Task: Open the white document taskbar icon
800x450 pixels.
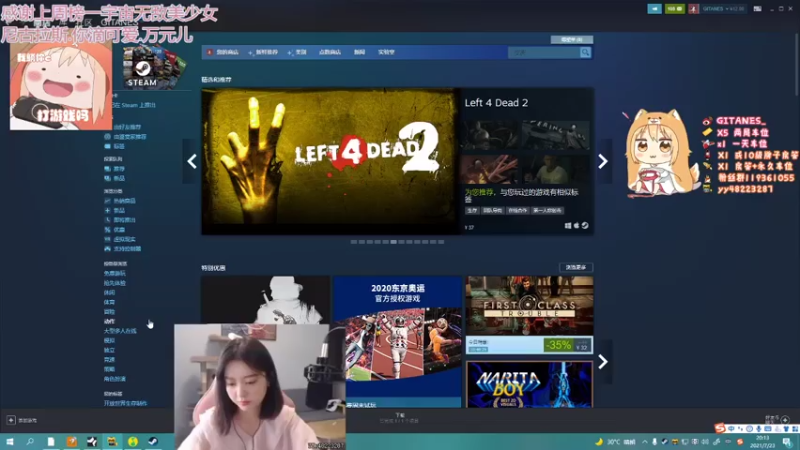Action: click(x=51, y=442)
